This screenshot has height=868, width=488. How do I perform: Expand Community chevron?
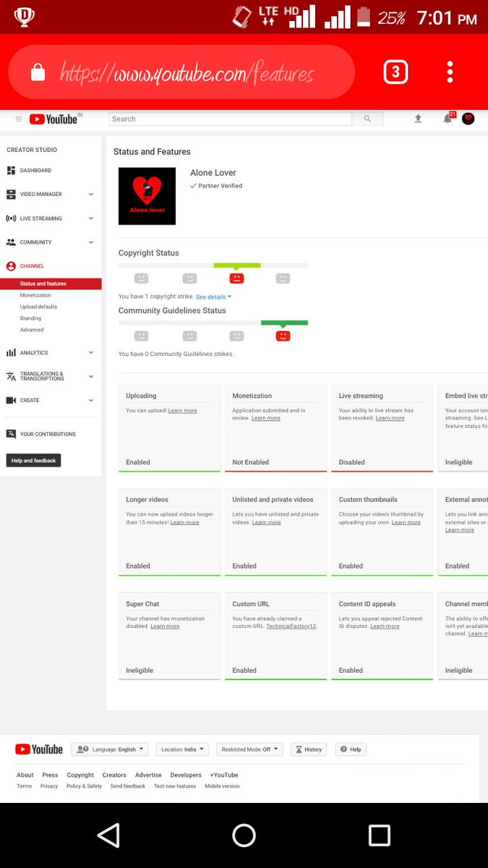coord(91,242)
